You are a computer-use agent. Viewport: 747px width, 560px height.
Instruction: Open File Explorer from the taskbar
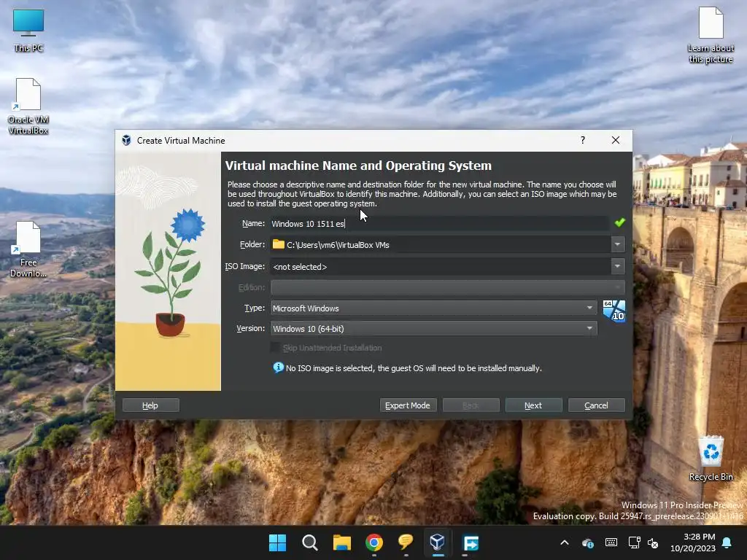point(341,542)
